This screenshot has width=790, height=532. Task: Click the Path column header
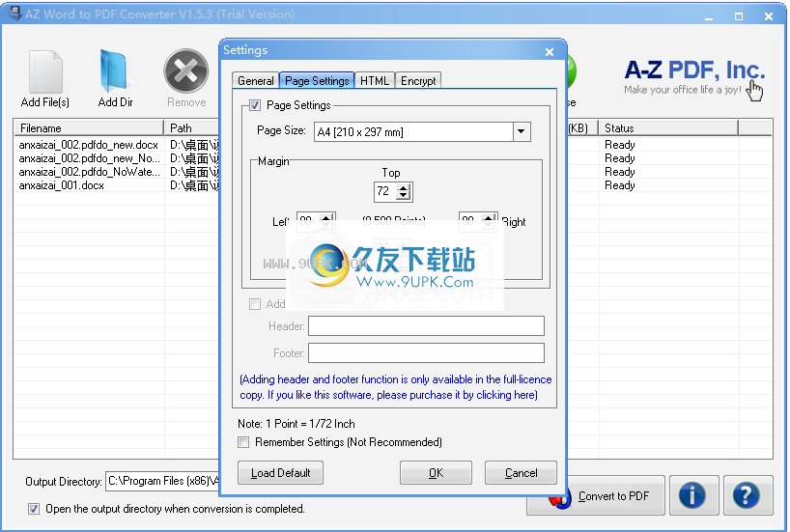[x=191, y=128]
